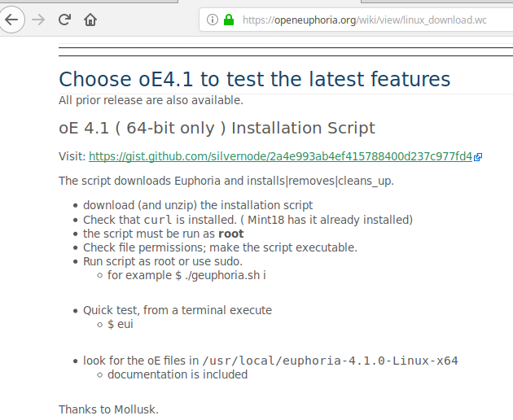The width and height of the screenshot is (513, 420).
Task: Click the 'oE 4.1 ( 64-bit only ) Installation Script' heading
Action: [x=217, y=128]
